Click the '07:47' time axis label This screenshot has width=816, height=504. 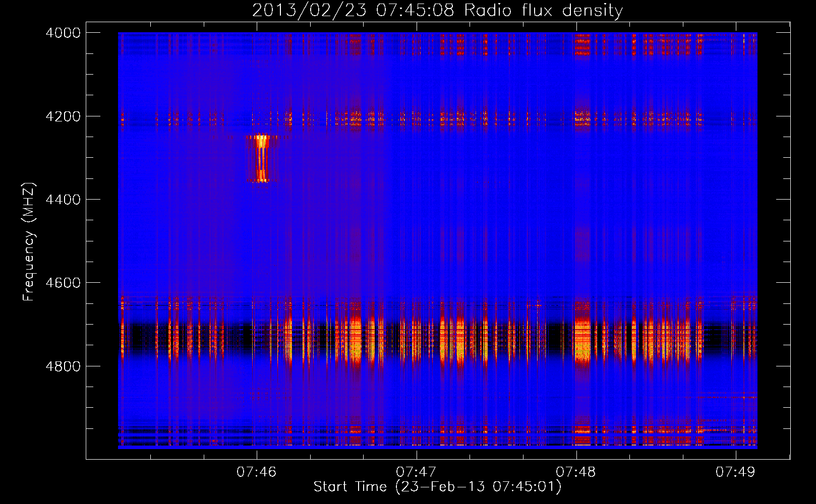click(416, 472)
